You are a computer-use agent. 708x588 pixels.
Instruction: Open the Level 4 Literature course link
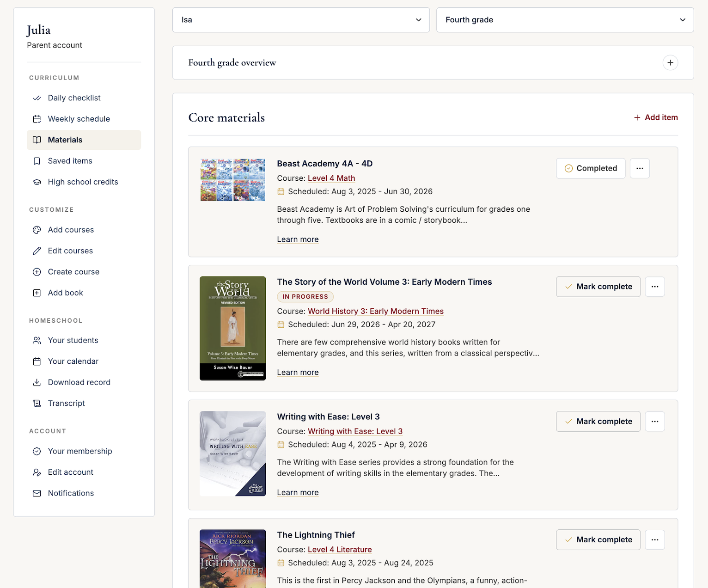tap(340, 550)
